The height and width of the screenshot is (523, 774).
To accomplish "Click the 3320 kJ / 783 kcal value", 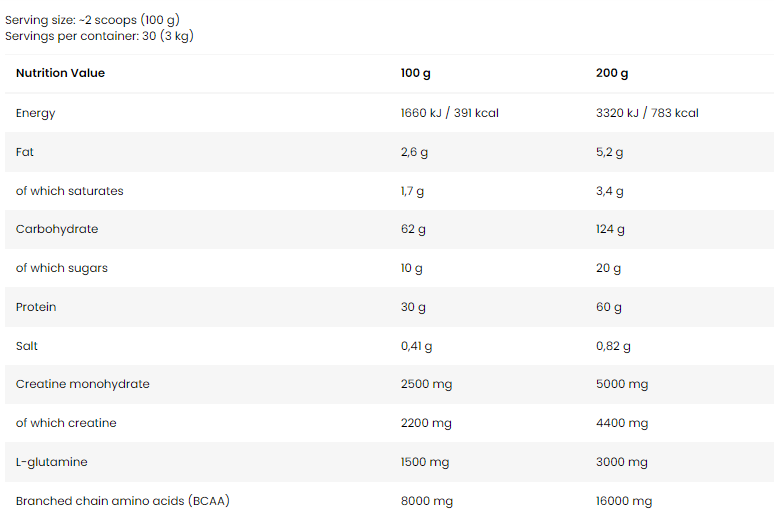I will (647, 112).
